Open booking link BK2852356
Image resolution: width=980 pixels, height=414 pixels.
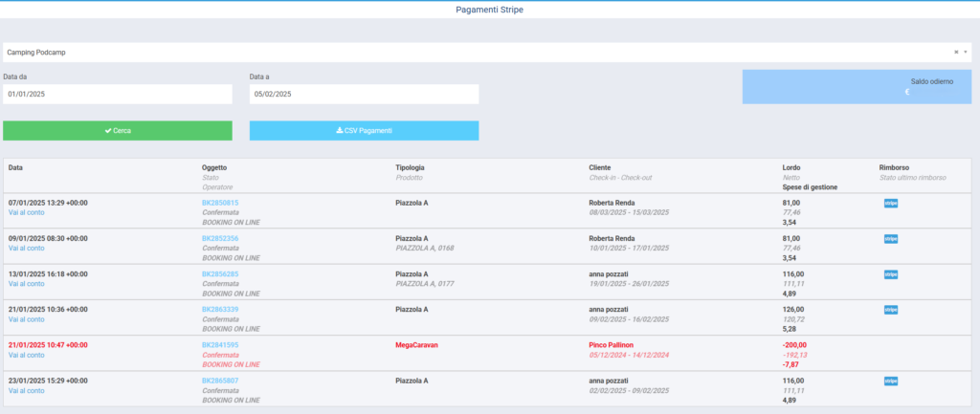[220, 238]
